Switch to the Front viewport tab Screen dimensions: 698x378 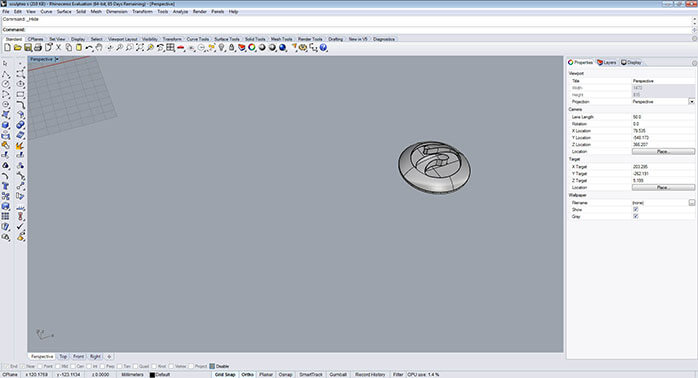pyautogui.click(x=78, y=357)
